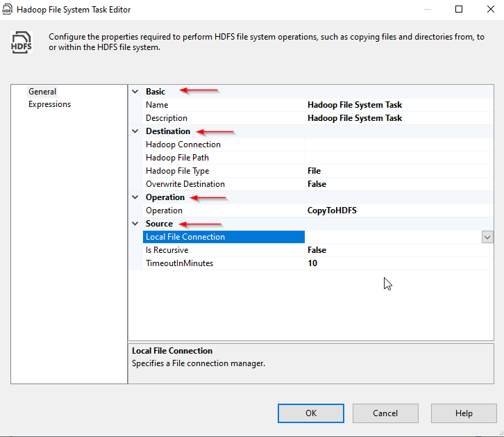Screen dimensions: 504x437
Task: Collapse the Destination section
Action: coord(135,131)
